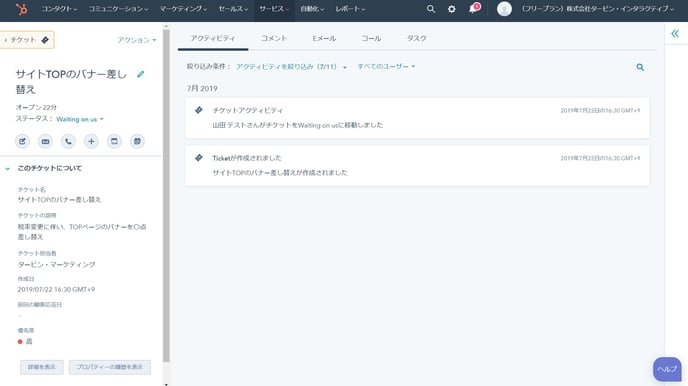Image resolution: width=688 pixels, height=386 pixels.
Task: Open the サービス menu
Action: click(274, 9)
